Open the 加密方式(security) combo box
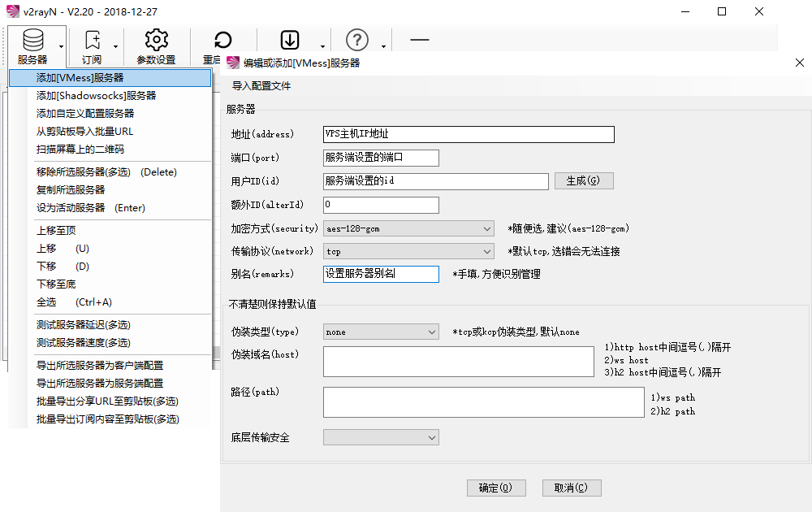812x512 pixels. click(408, 228)
